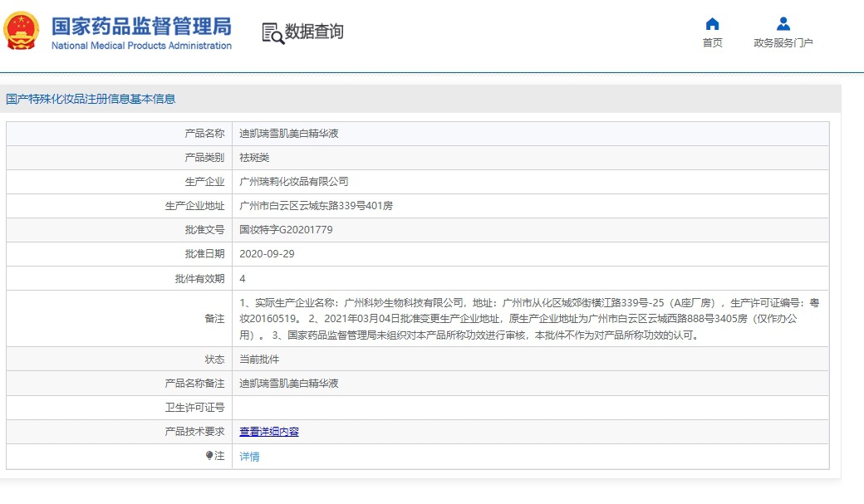864x504 pixels.
Task: Click the home house icon
Action: click(712, 24)
